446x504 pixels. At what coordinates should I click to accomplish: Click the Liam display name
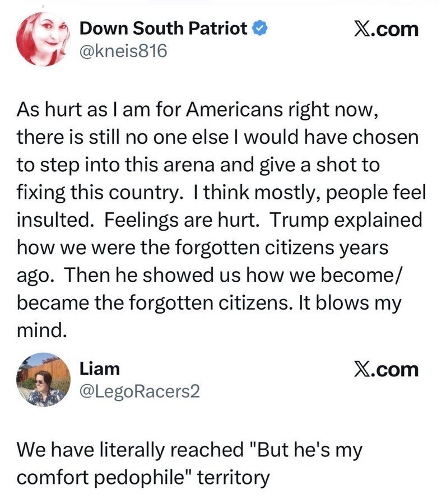(x=100, y=368)
